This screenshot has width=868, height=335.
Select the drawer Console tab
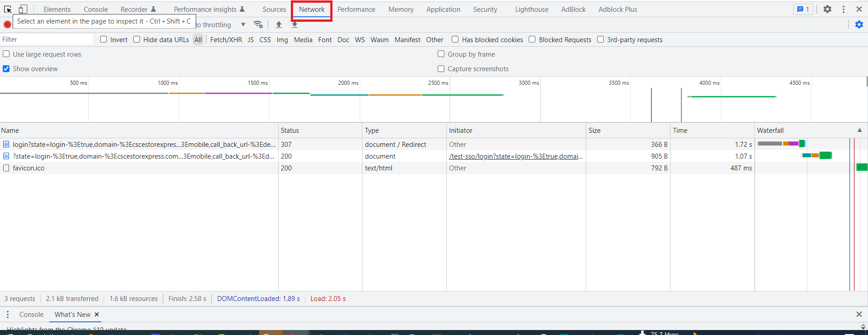[x=31, y=314]
